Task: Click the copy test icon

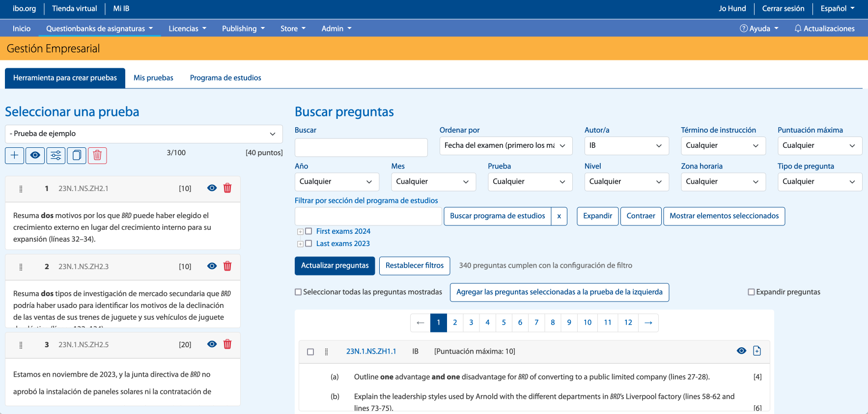Action: (77, 155)
